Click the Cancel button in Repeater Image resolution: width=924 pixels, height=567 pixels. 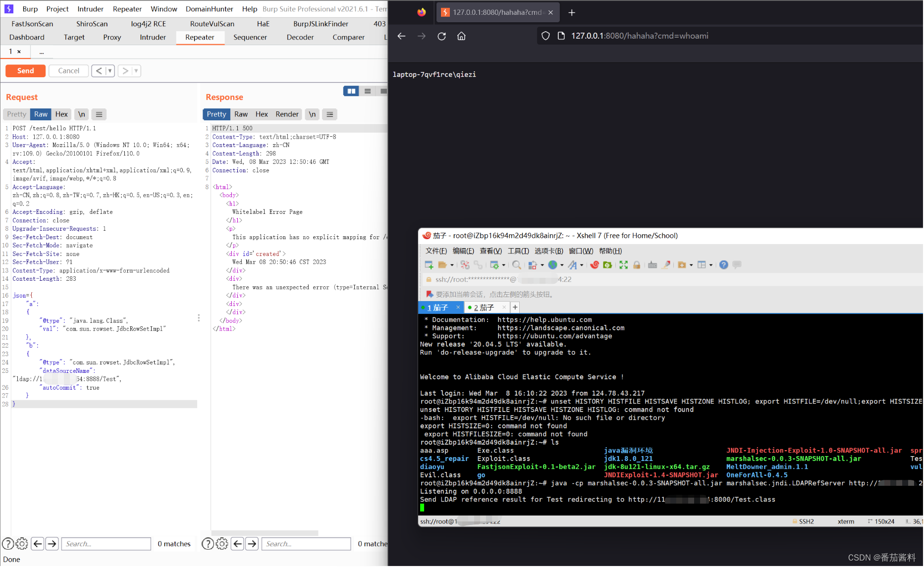click(x=69, y=71)
